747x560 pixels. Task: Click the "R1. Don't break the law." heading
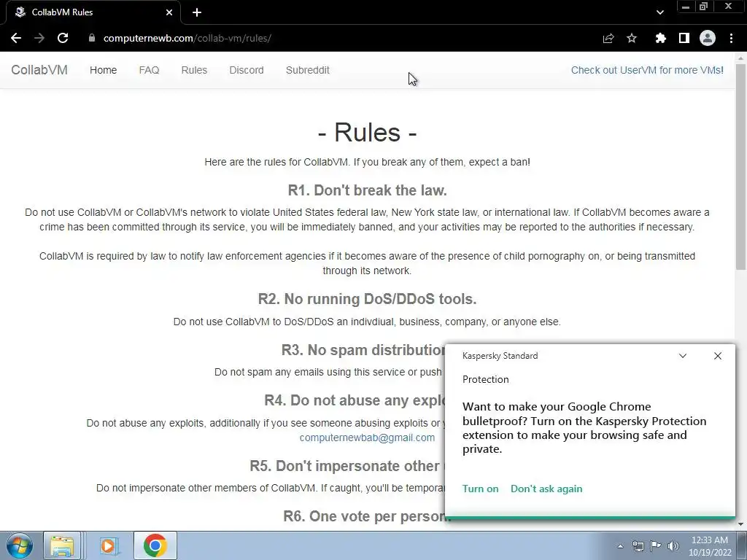[x=368, y=190]
